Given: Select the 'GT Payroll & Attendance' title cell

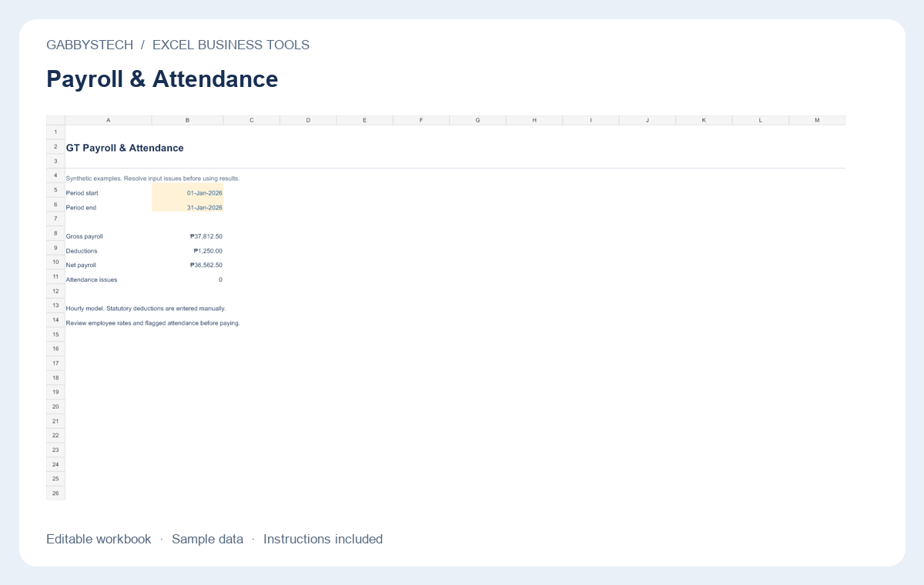Looking at the screenshot, I should [x=125, y=148].
